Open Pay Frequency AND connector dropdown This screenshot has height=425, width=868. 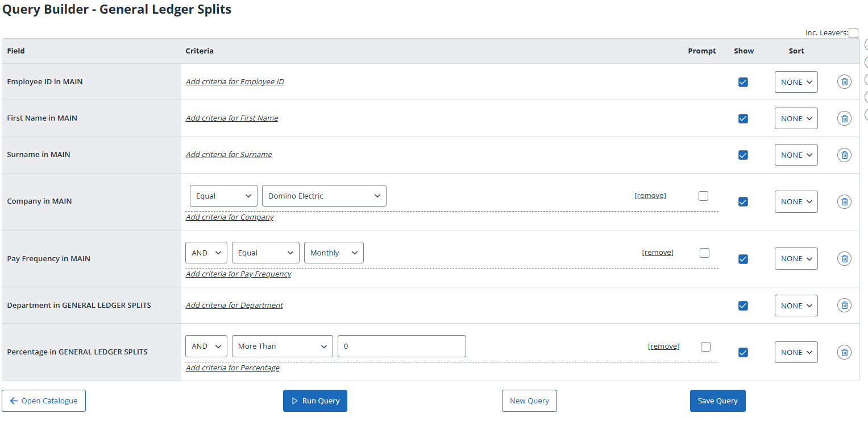206,253
